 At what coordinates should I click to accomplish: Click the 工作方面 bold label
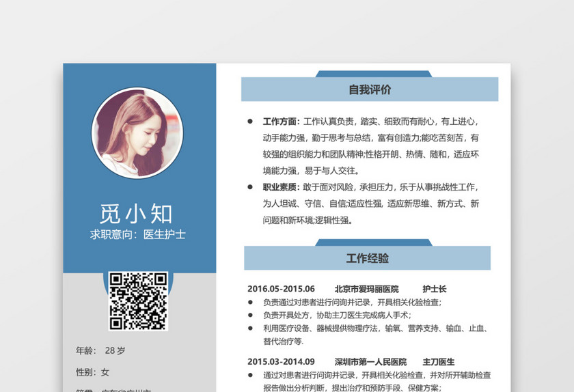[281, 122]
